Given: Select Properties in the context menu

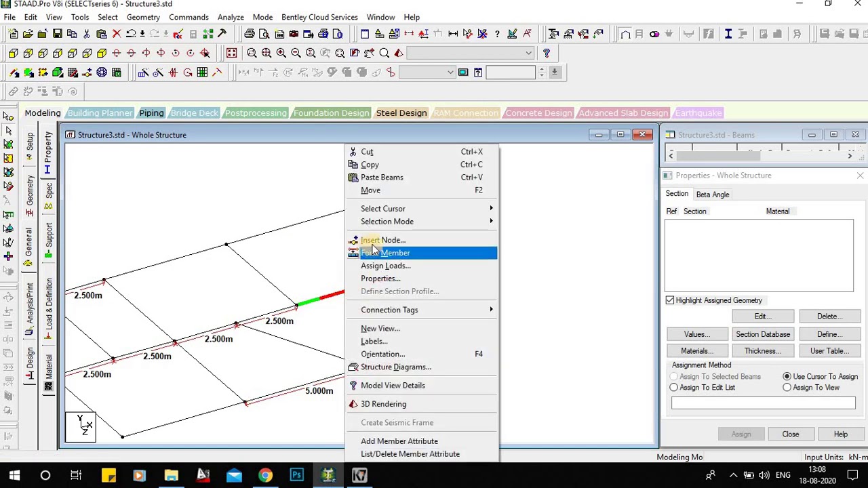Looking at the screenshot, I should (422, 279).
